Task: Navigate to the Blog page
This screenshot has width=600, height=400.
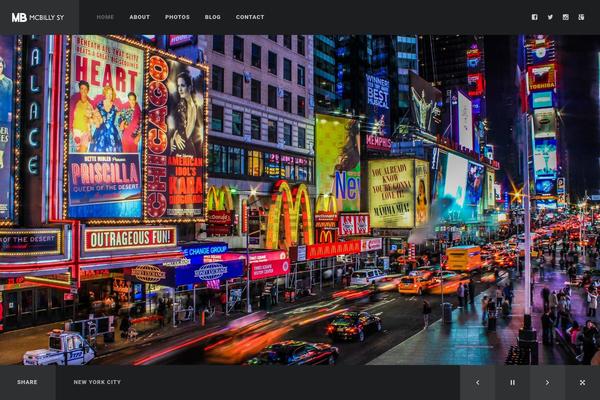Action: (212, 17)
